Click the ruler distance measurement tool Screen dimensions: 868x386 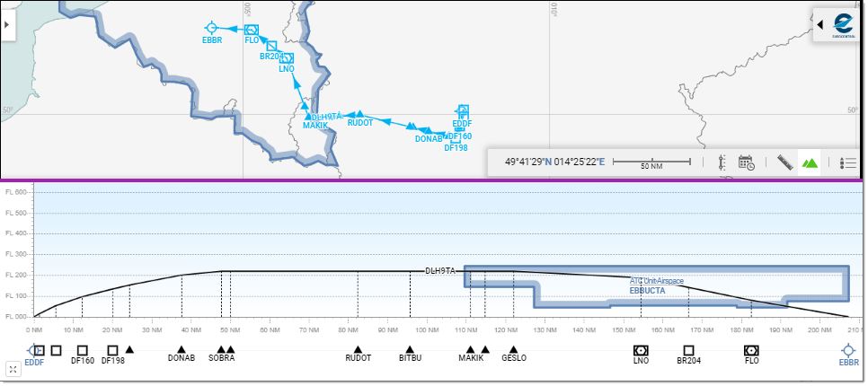[786, 162]
